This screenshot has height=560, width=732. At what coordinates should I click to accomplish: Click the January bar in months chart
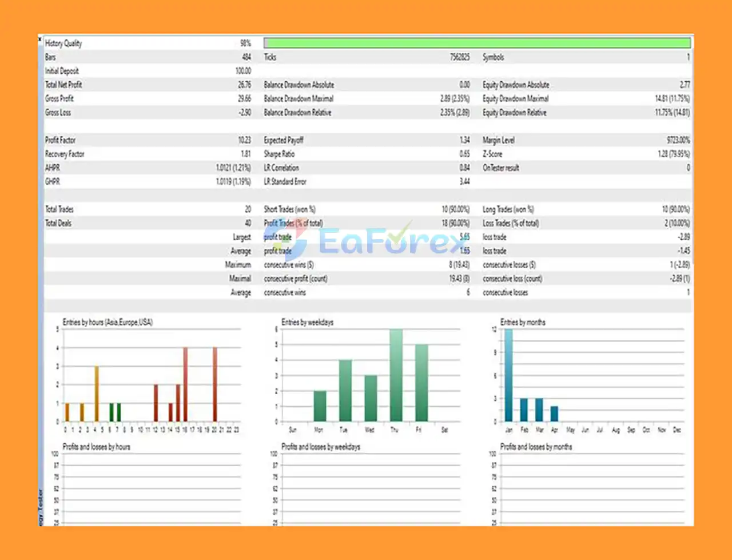(x=508, y=375)
